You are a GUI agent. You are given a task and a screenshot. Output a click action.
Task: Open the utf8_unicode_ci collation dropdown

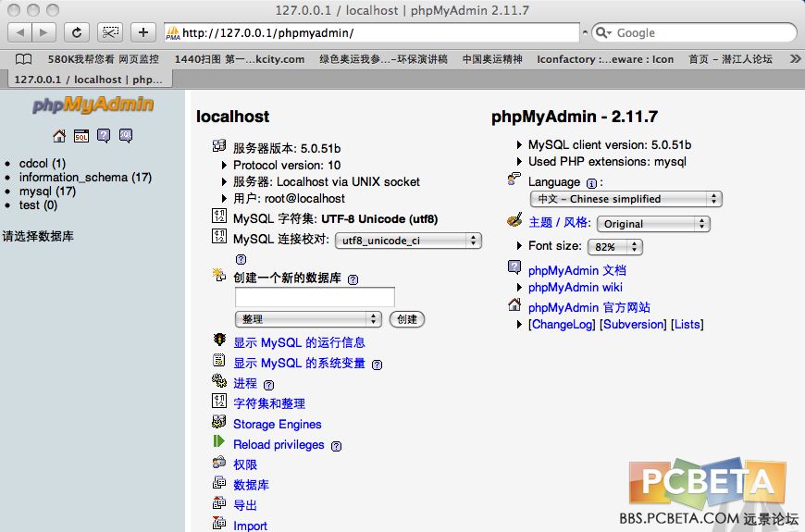coord(408,241)
